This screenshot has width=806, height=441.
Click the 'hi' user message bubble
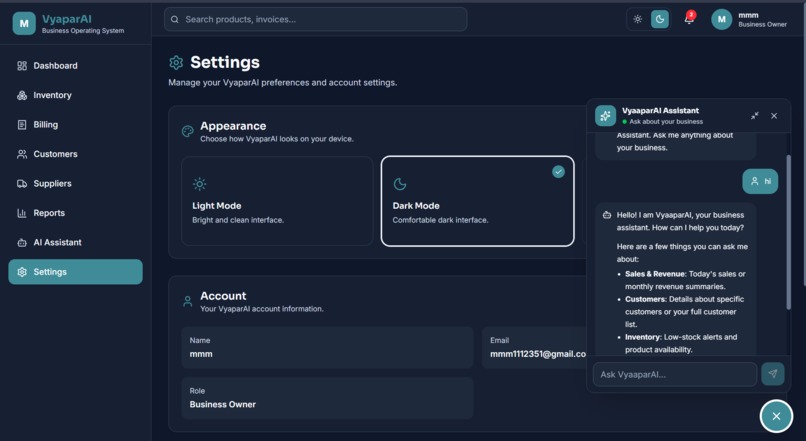pyautogui.click(x=760, y=181)
